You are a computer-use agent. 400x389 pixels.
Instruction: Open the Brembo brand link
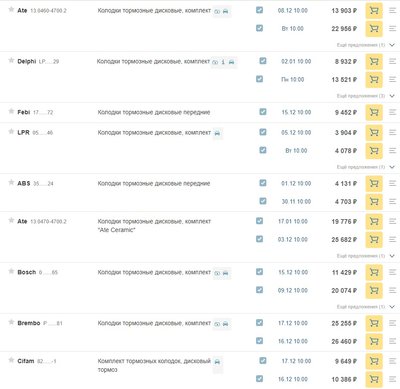29,323
